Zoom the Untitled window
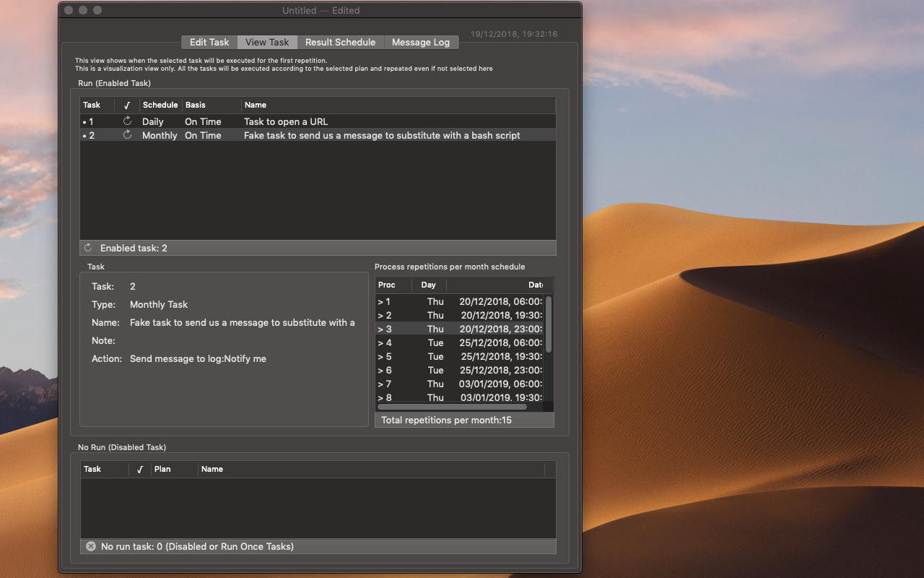The image size is (924, 578). pyautogui.click(x=97, y=10)
